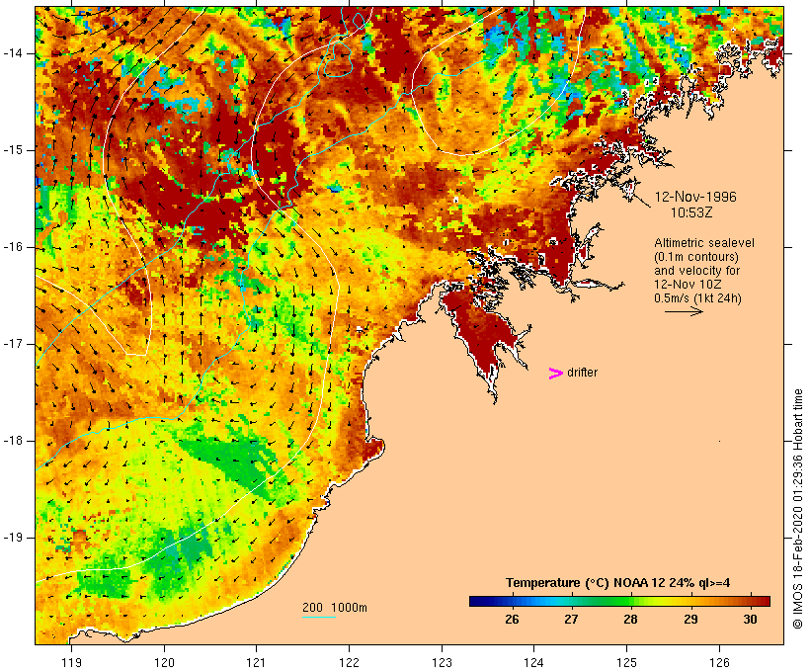Click the 'Altimetric sealevel' caption text
The height and width of the screenshot is (672, 810).
pos(704,243)
